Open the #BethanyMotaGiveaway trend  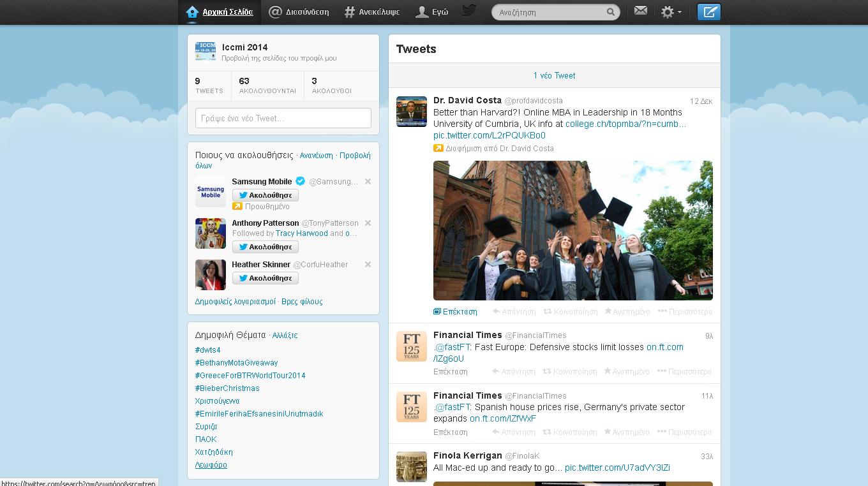pos(237,363)
